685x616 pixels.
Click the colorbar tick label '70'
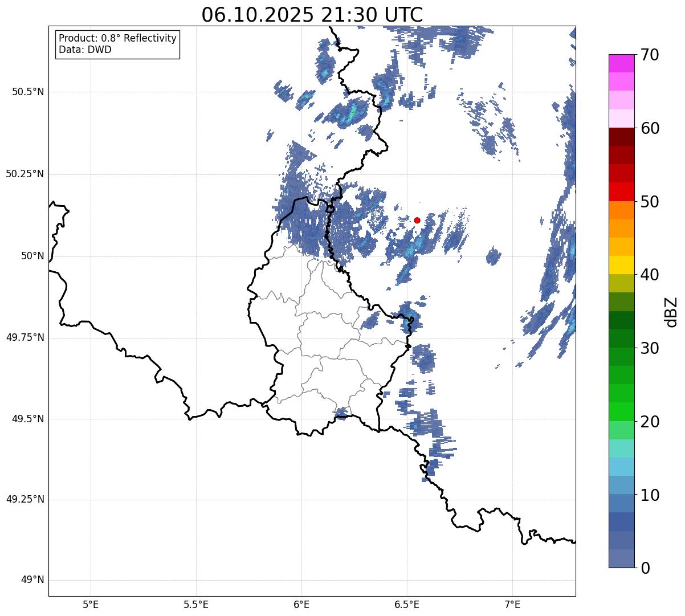tap(650, 55)
